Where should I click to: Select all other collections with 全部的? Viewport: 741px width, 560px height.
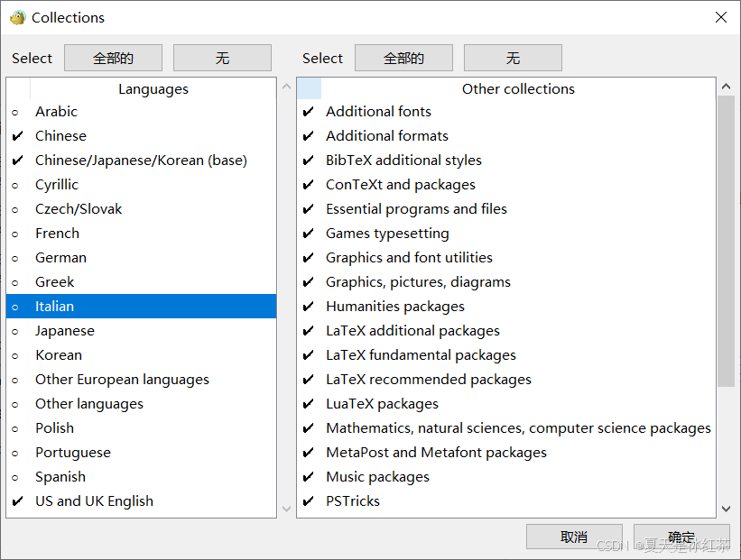click(404, 58)
